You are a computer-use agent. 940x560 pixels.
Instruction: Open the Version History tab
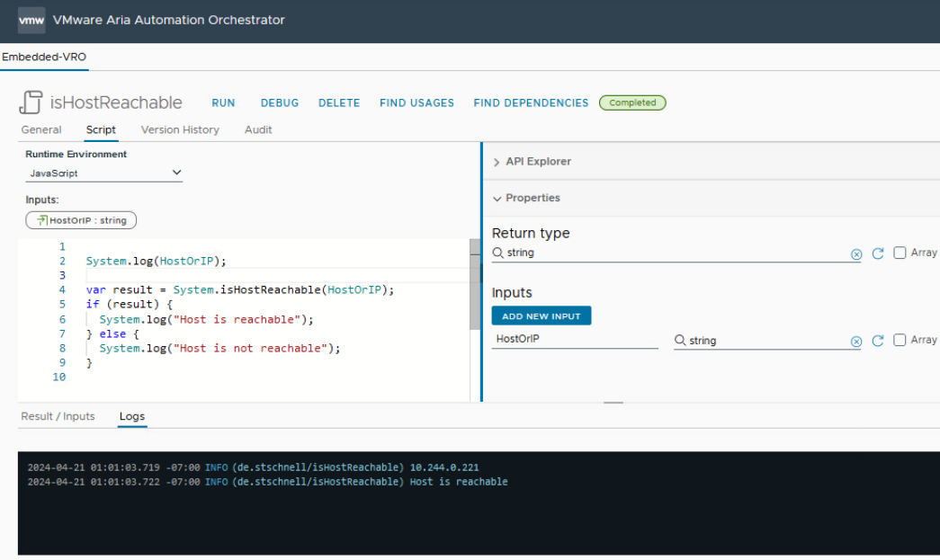[180, 130]
